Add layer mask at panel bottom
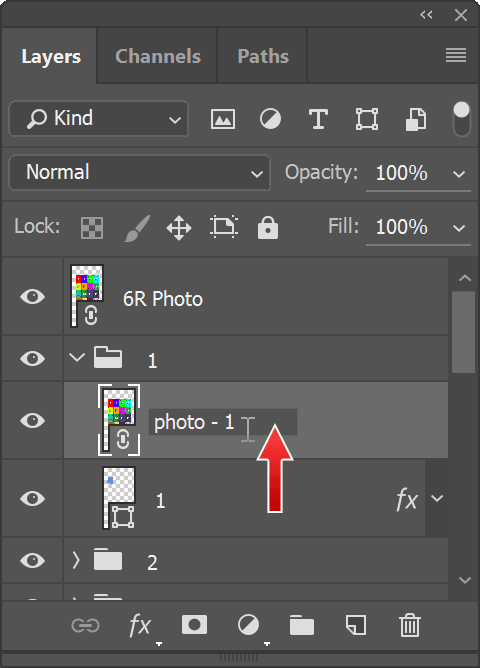Image resolution: width=480 pixels, height=668 pixels. [194, 625]
